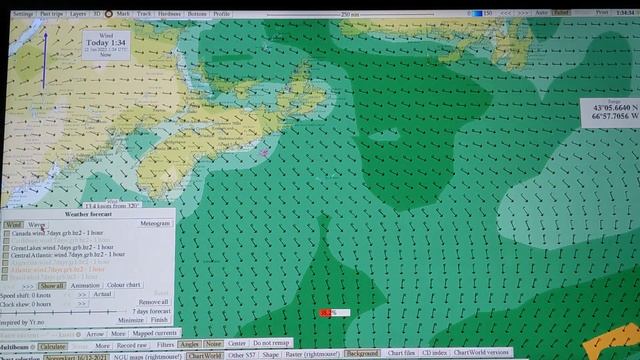640x360 pixels.
Task: Click Remove all in Weather forecast
Action: tap(153, 302)
